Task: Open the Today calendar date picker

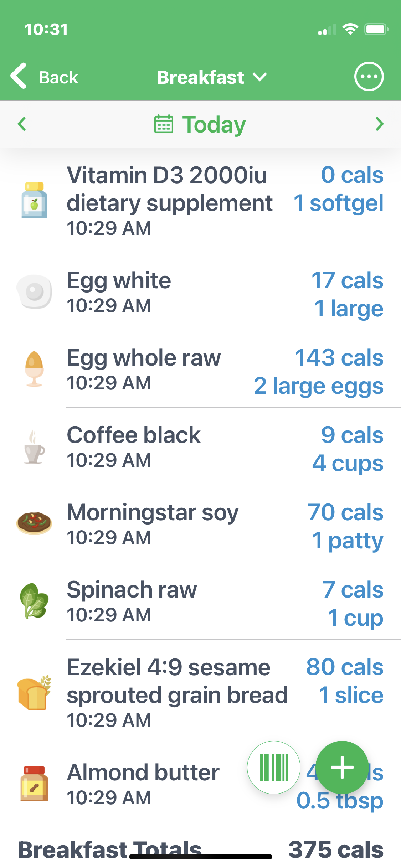Action: point(200,124)
